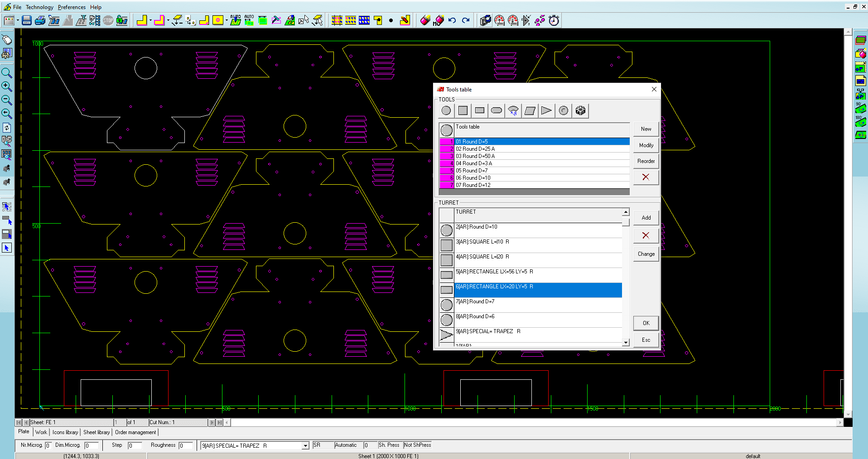Open the SPECIAL= TRAPEZ tool dropdown

click(305, 446)
